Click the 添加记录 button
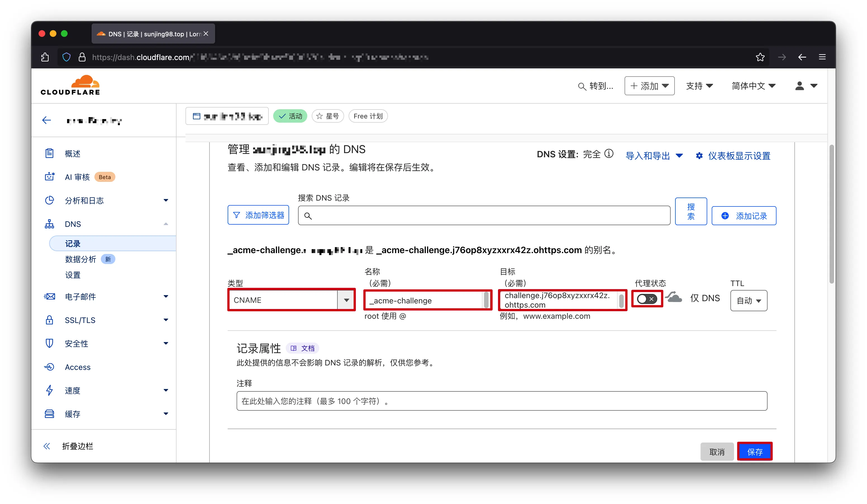This screenshot has width=867, height=504. [744, 216]
